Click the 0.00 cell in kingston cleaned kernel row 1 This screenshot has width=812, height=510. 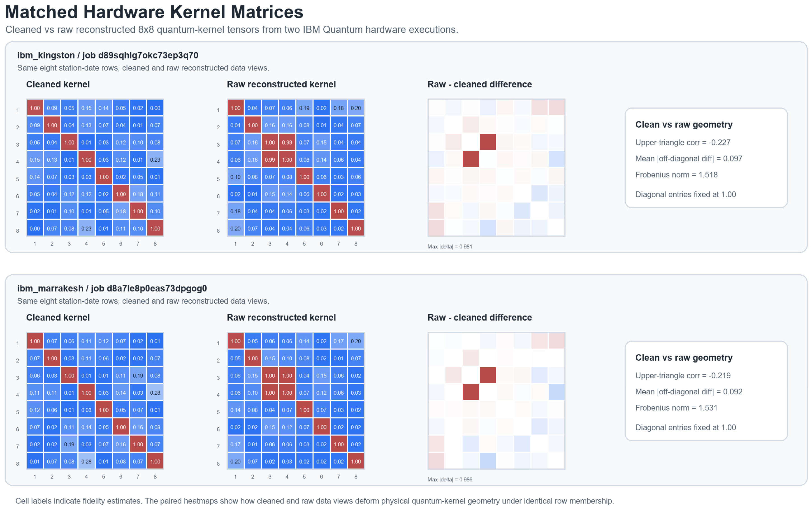[x=155, y=108]
